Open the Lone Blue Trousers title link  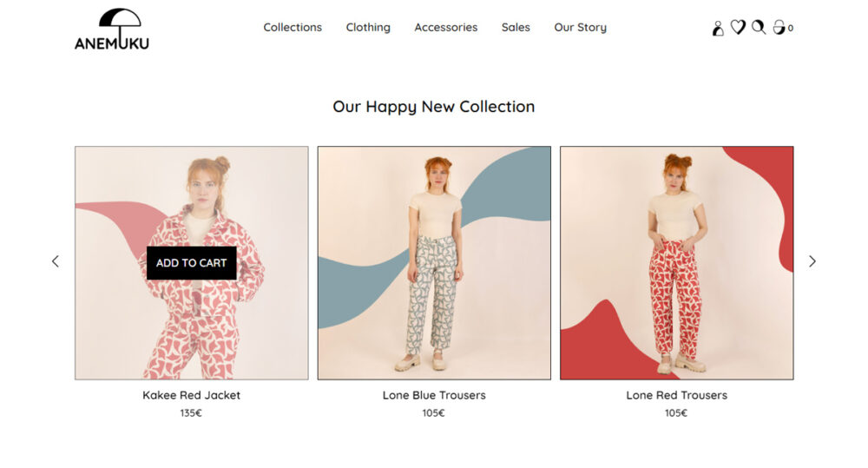tap(434, 395)
